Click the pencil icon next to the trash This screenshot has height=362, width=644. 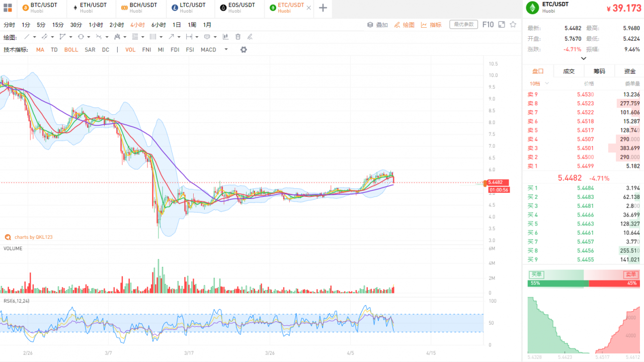click(250, 37)
